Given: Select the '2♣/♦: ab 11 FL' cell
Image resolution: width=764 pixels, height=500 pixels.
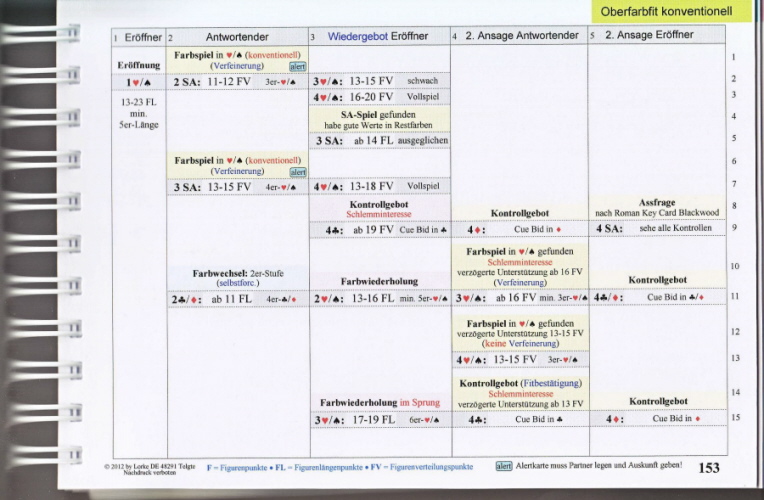Looking at the screenshot, I should [238, 299].
